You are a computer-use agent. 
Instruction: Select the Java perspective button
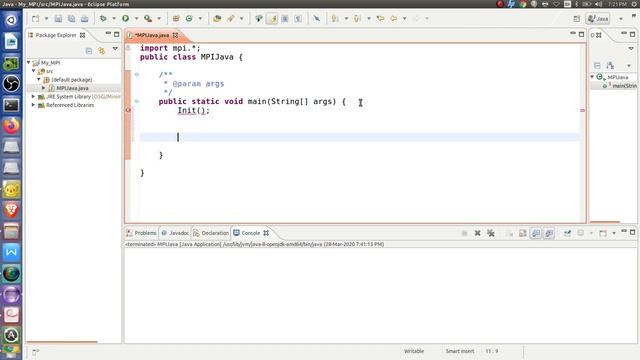click(598, 19)
